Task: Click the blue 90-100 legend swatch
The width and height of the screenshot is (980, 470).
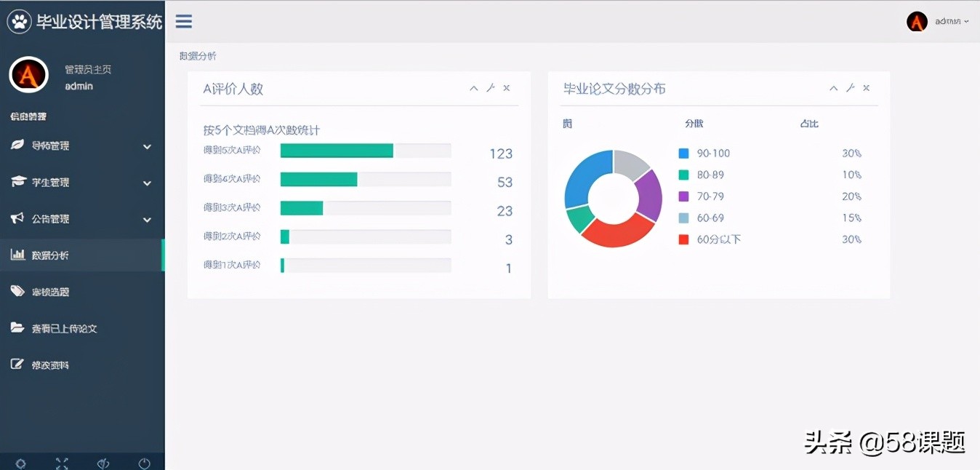Action: tap(683, 153)
